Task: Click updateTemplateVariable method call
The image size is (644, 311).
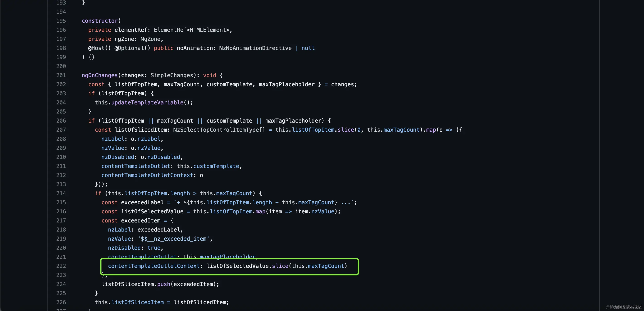Action: coord(147,103)
